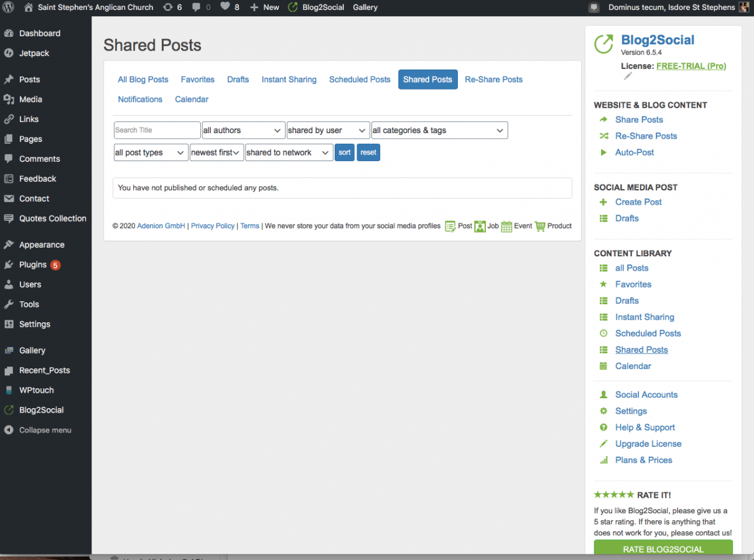This screenshot has height=560, width=754.
Task: Open Plans & Prices link
Action: pyautogui.click(x=644, y=460)
